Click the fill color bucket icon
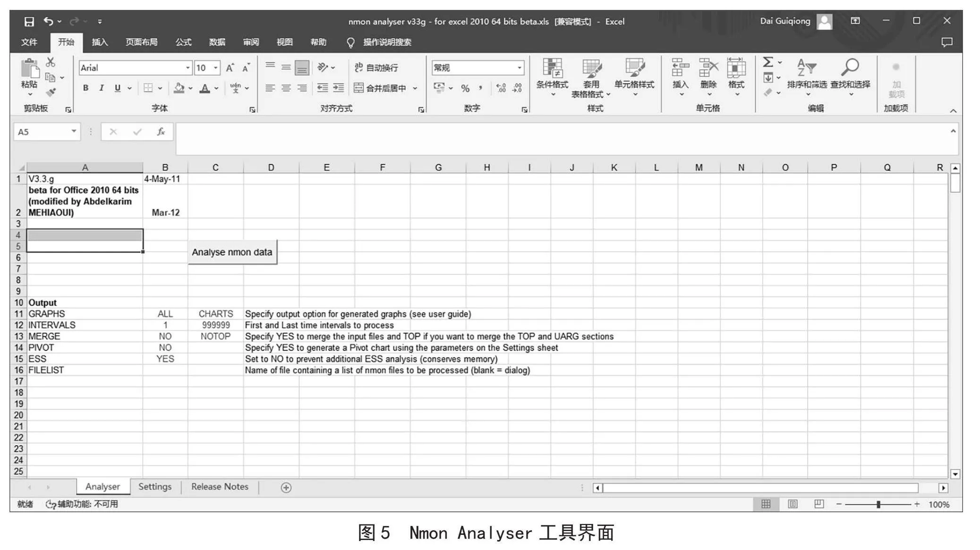Screen dimensions: 980x550 pyautogui.click(x=179, y=88)
